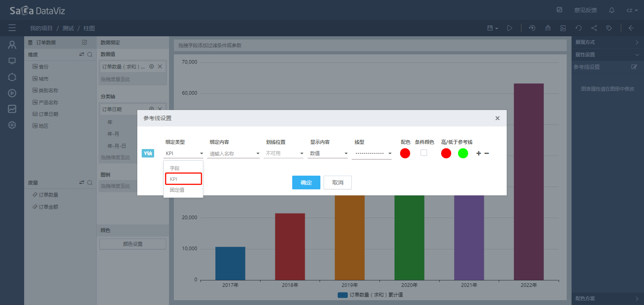
Task: Remove 订单数量 from 数据值
Action: click(160, 66)
